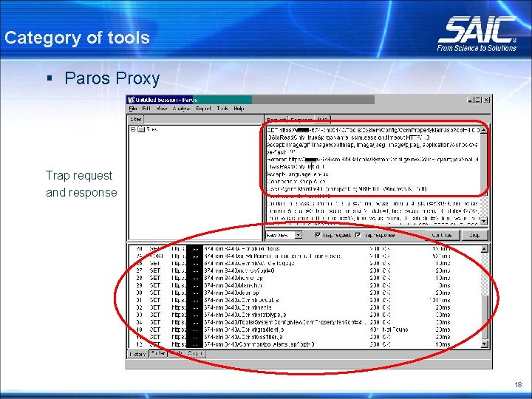The width and height of the screenshot is (532, 399).
Task: Open the Tools menu
Action: pos(222,109)
